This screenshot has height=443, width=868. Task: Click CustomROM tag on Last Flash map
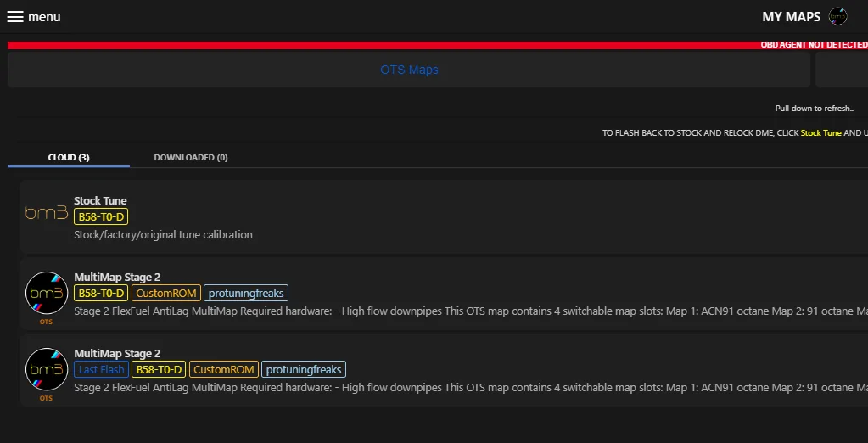[224, 369]
